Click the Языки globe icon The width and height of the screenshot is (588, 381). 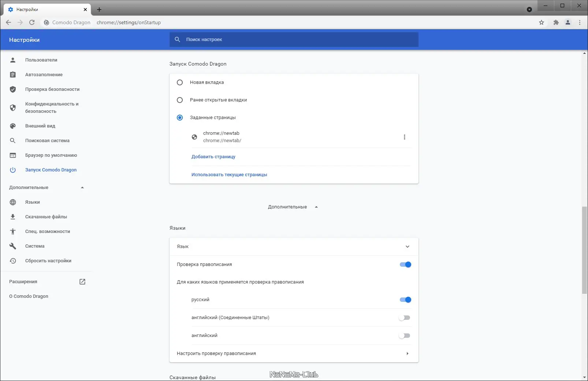13,202
